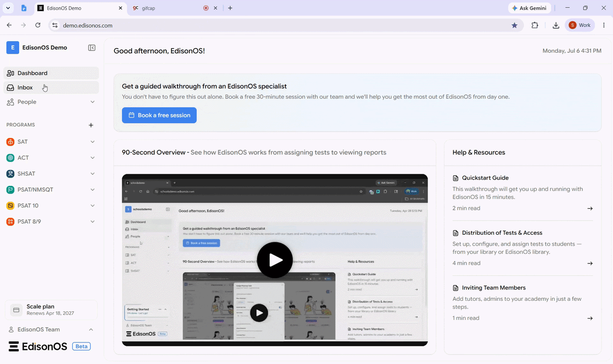Screen dimensions: 613x364
Task: Expand the PSAT 8/9 program chevron
Action: coord(92,222)
